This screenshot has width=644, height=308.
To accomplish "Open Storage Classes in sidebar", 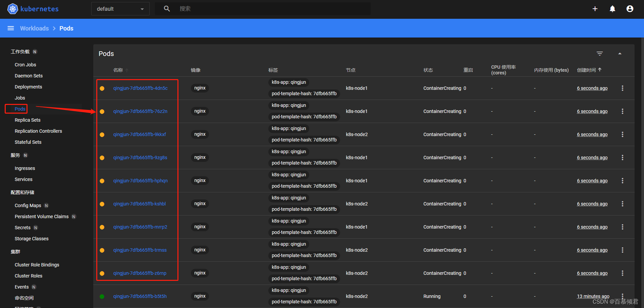I will tap(32, 239).
